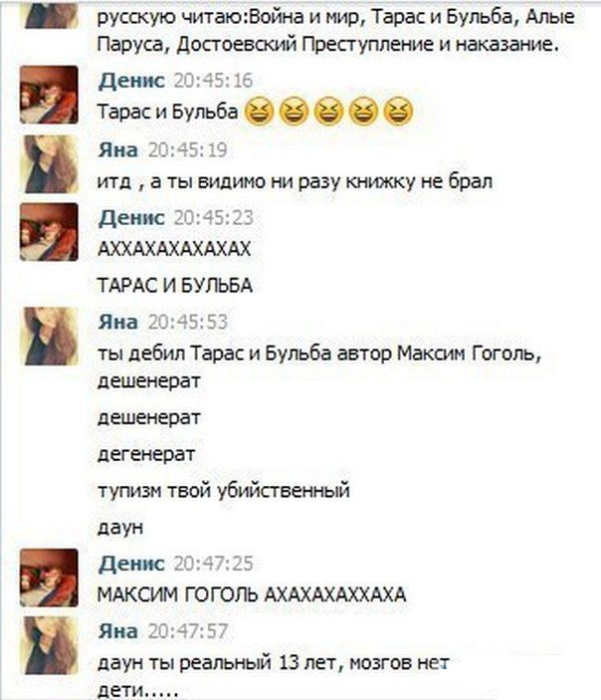Click the name Денис at 20:45:16
This screenshot has height=700, width=601.
[131, 81]
